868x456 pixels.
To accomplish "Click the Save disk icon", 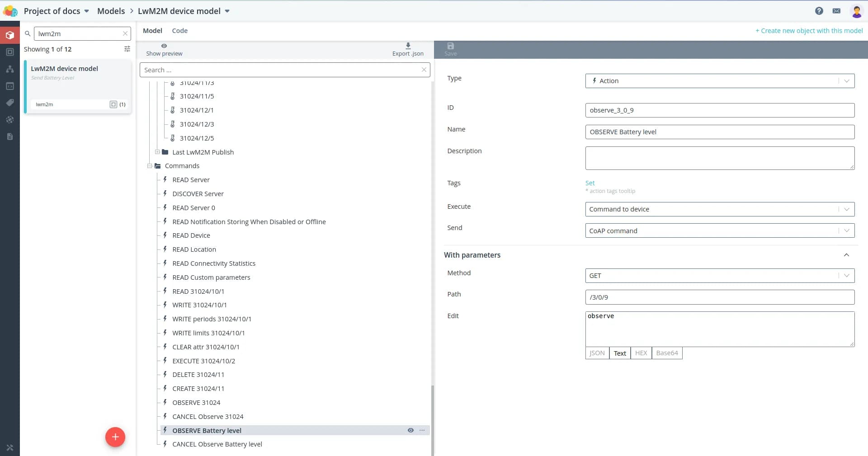I will coord(450,46).
